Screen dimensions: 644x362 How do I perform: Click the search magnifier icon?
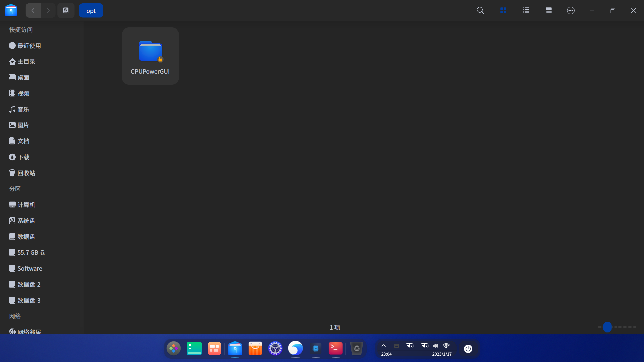[x=480, y=11]
